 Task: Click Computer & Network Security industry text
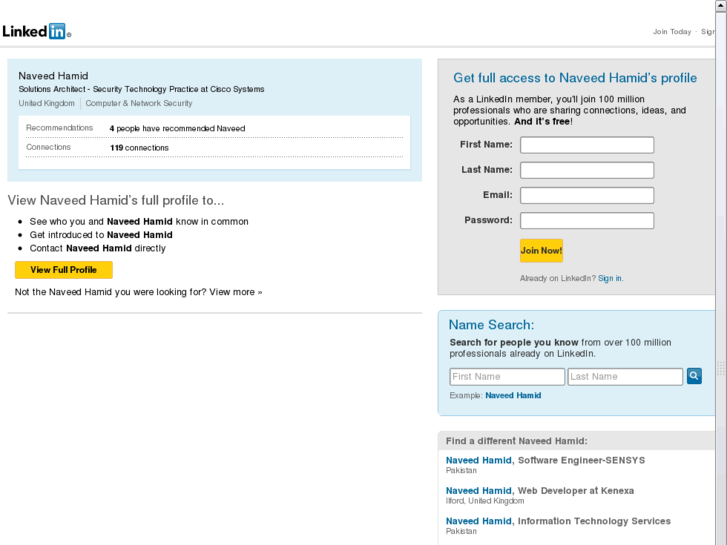(139, 103)
